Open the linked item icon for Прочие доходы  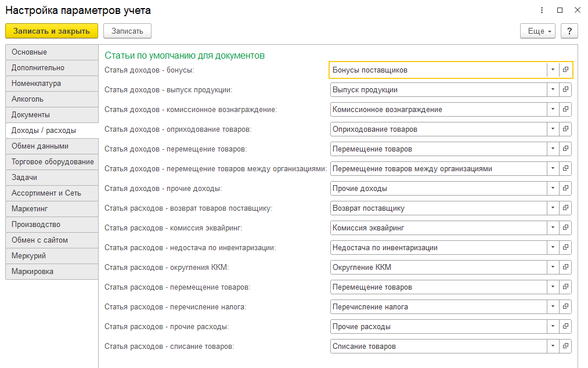coord(565,188)
